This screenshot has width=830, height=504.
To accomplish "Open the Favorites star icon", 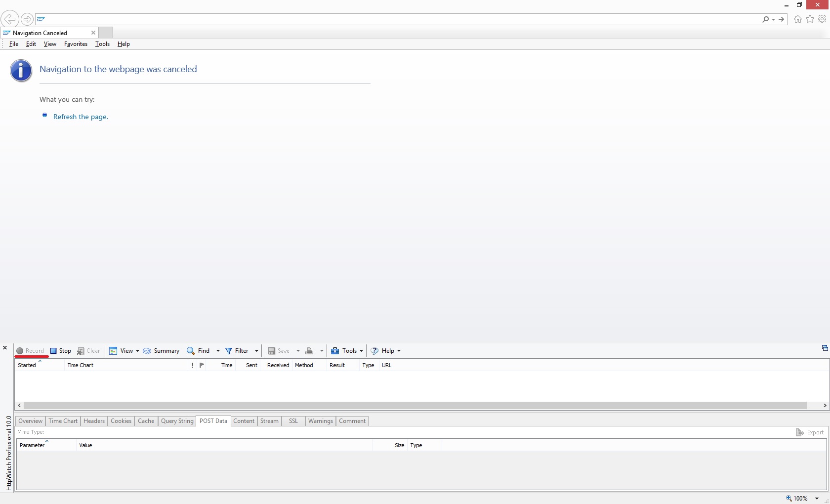I will coord(810,19).
